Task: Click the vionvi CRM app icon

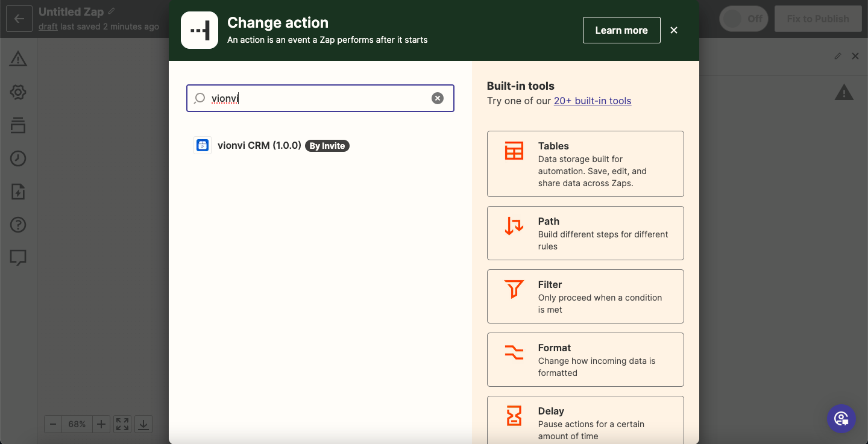Action: pos(203,145)
